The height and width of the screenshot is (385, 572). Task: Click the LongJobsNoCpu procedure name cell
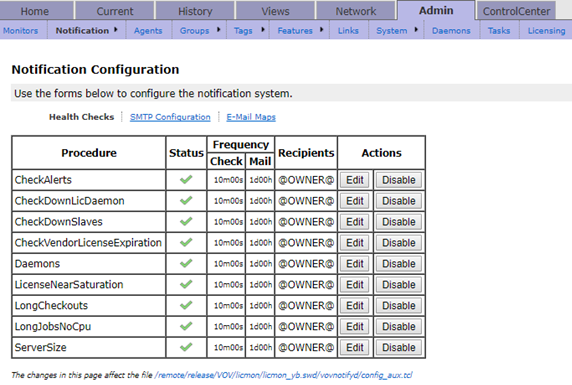click(x=89, y=326)
